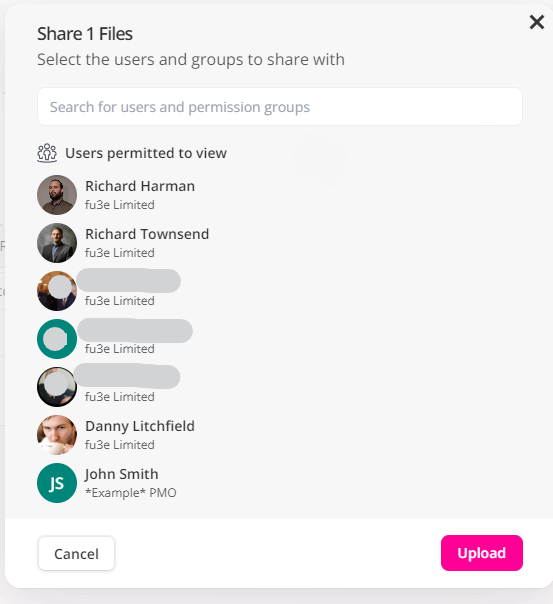Viewport: 553px width, 604px height.
Task: Click the fifth user's dark avatar
Action: pyautogui.click(x=57, y=387)
